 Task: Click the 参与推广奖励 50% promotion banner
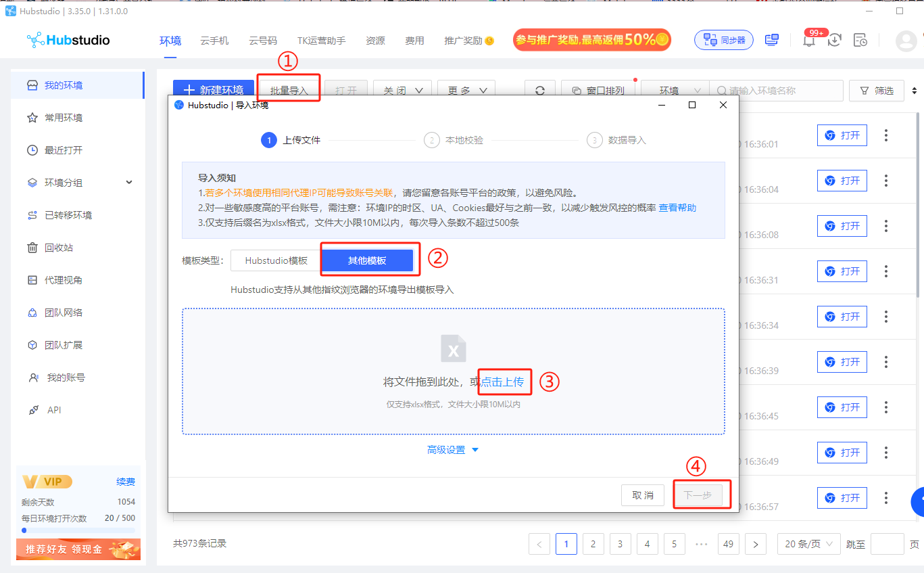coord(591,40)
